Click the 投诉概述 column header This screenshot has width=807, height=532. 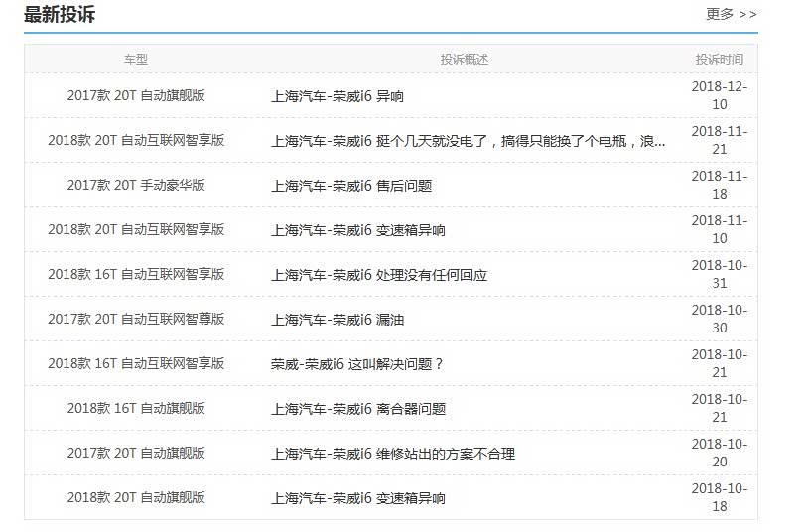click(x=465, y=60)
